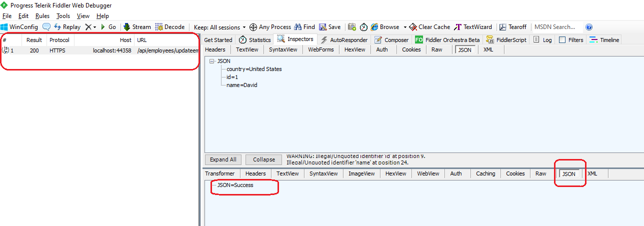Click the Save disk button
644x226 pixels.
tap(330, 27)
